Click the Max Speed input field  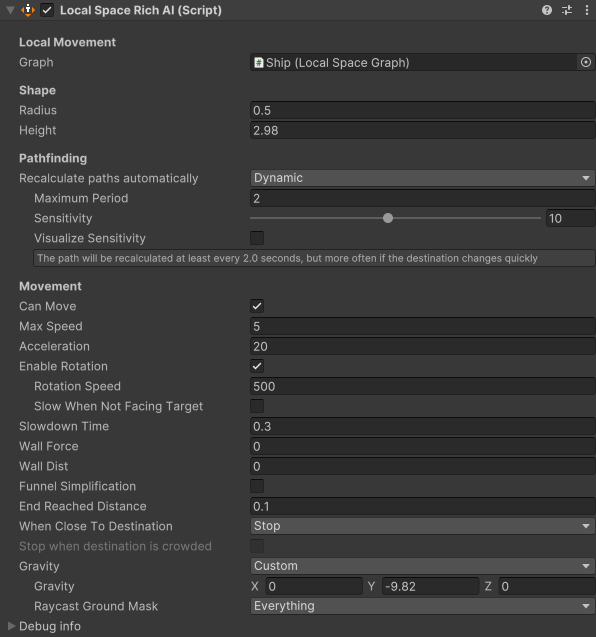tap(423, 326)
